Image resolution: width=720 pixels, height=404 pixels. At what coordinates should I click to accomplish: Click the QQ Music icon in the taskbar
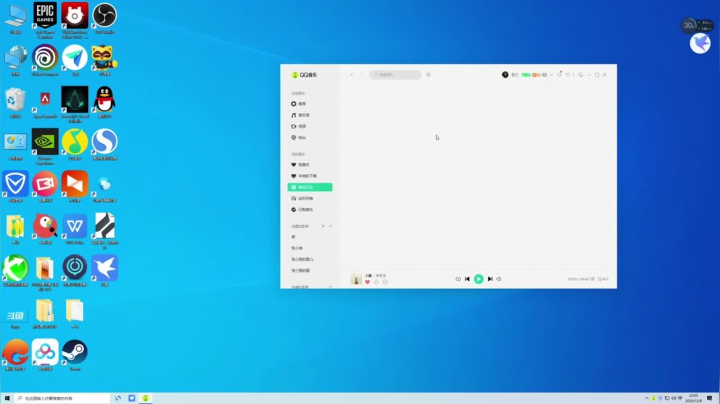(x=146, y=398)
